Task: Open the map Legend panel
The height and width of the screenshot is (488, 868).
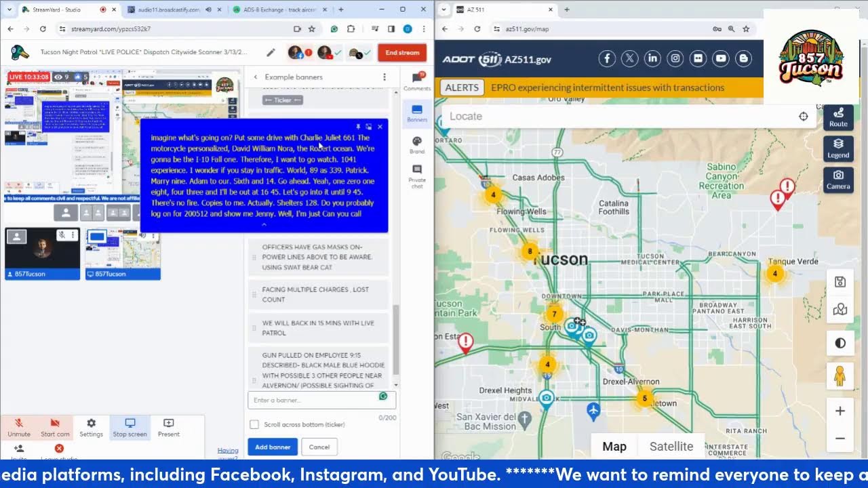Action: 838,148
